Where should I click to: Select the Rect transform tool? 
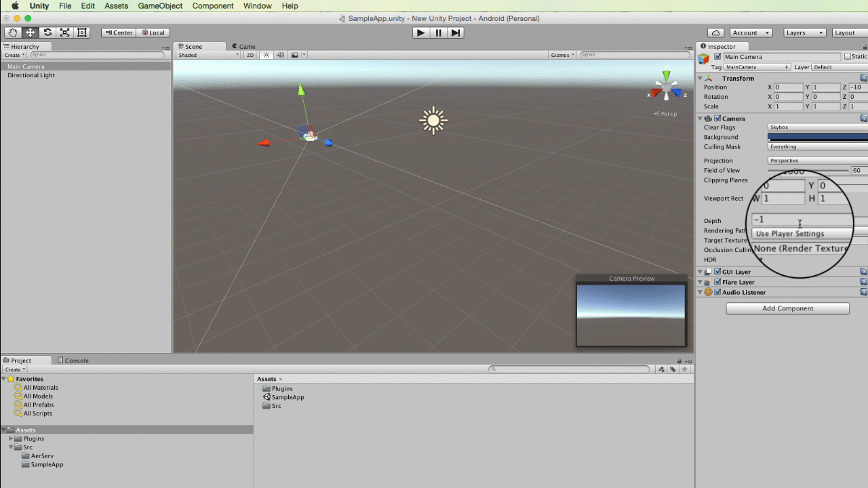82,32
